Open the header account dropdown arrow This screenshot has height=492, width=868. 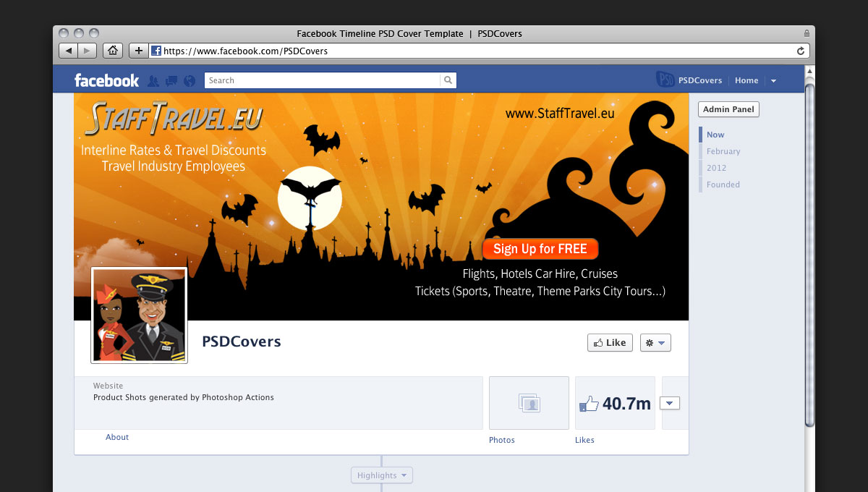click(x=773, y=81)
